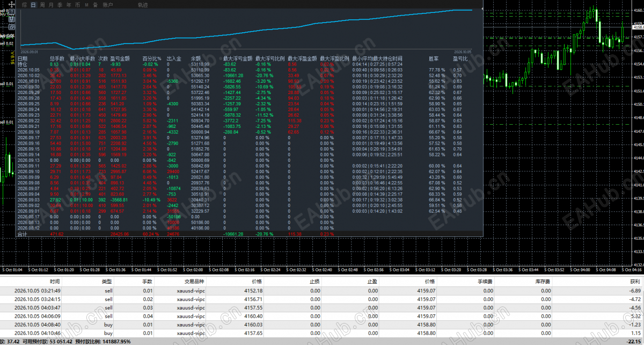Click the 日期 header in the stats panel
The image size is (644, 345).
click(x=23, y=58)
